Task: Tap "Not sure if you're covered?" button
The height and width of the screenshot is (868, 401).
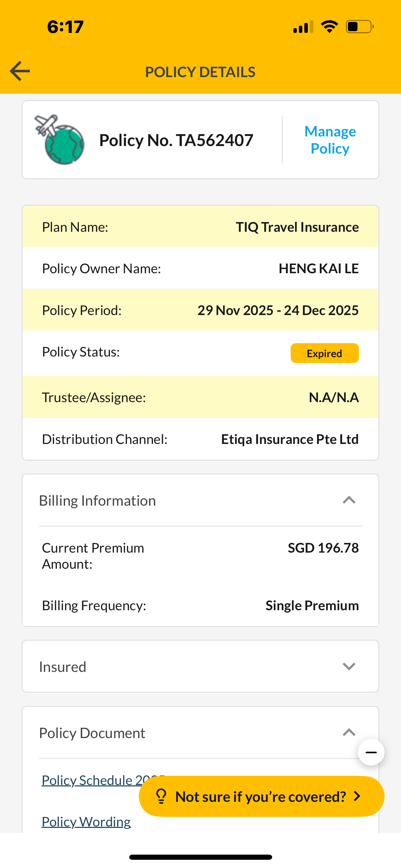Action: pyautogui.click(x=260, y=797)
